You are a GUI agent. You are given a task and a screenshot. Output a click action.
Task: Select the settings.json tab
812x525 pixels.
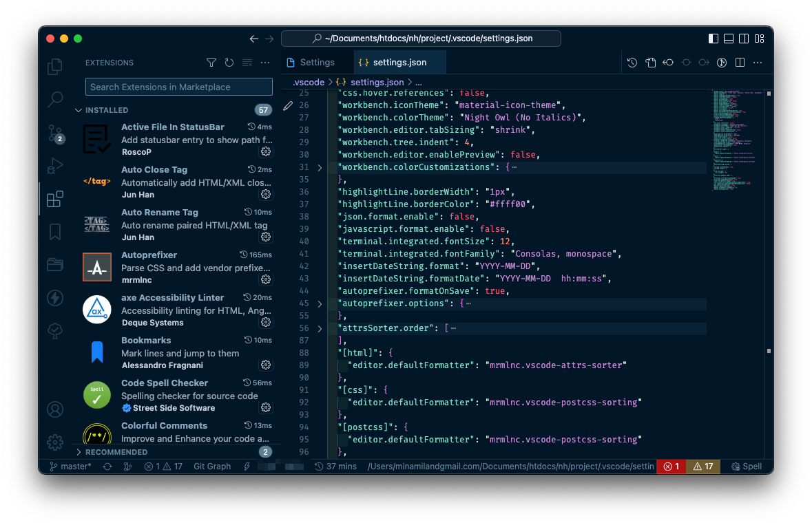coord(399,63)
